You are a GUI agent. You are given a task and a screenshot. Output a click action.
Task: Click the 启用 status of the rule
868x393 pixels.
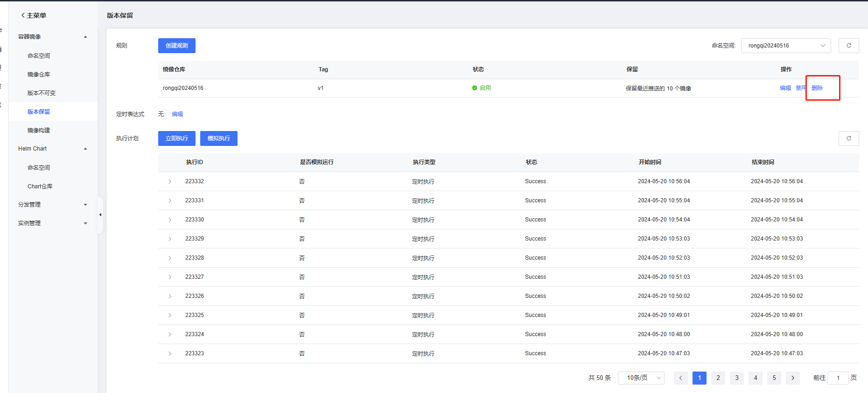click(481, 88)
